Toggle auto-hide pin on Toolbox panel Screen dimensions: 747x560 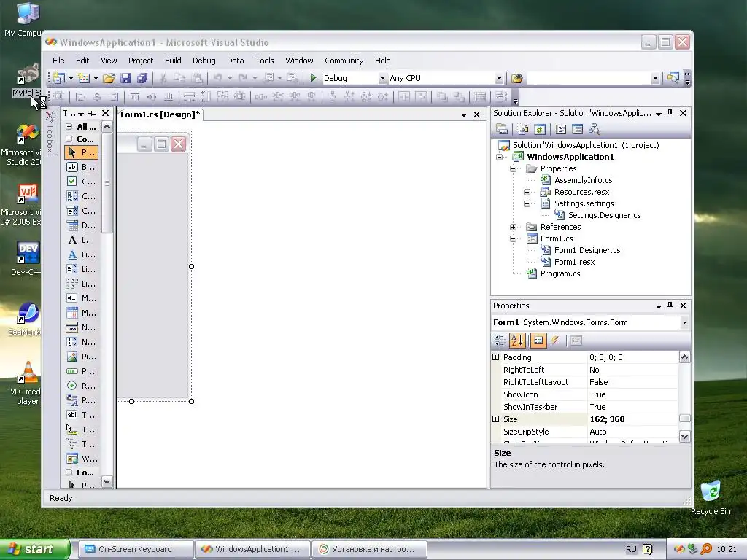click(x=93, y=113)
